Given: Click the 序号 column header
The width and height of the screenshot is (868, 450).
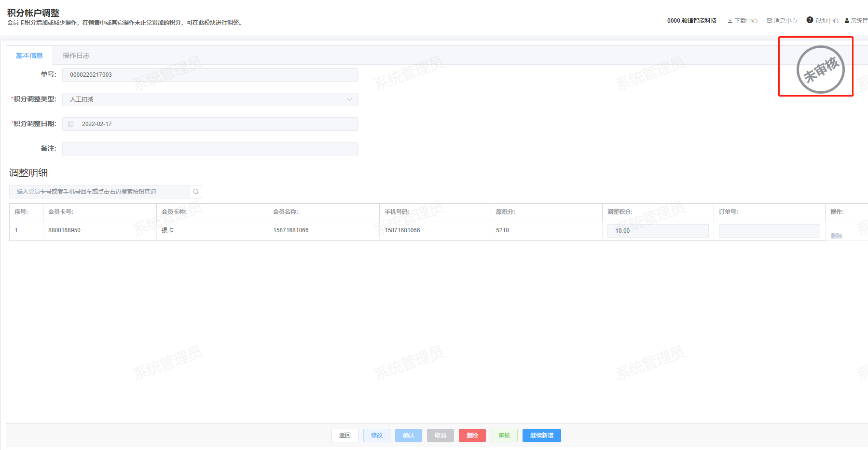Looking at the screenshot, I should pos(21,212).
